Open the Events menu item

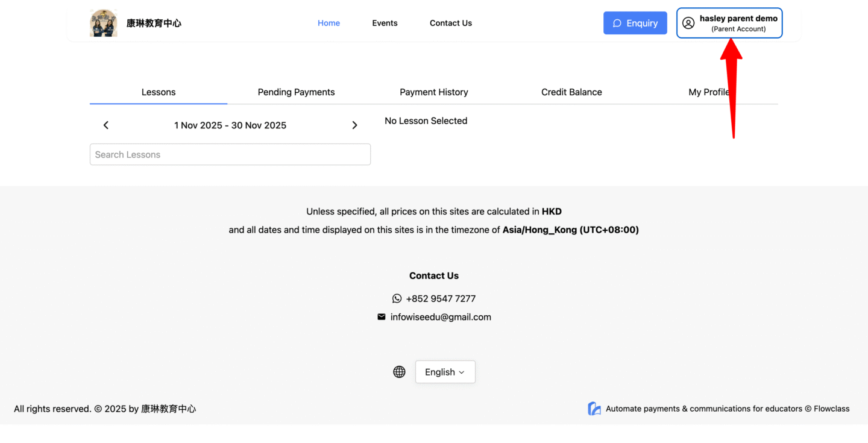pyautogui.click(x=385, y=23)
